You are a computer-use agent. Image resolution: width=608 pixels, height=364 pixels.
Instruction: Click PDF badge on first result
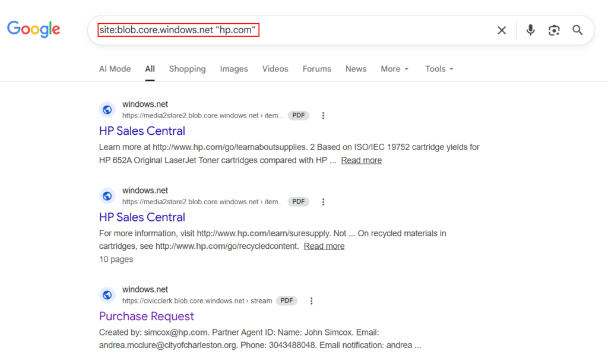point(298,116)
